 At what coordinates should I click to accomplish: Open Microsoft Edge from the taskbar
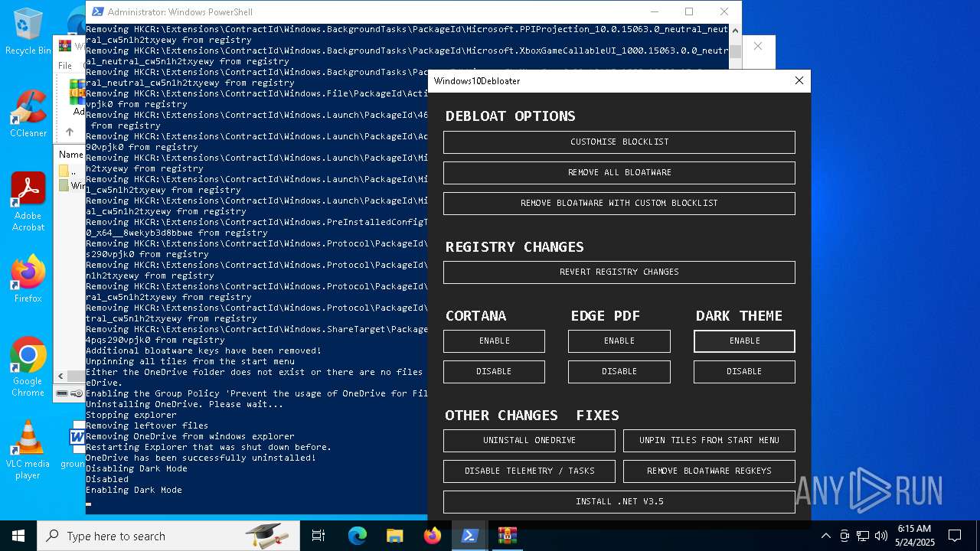(x=358, y=536)
